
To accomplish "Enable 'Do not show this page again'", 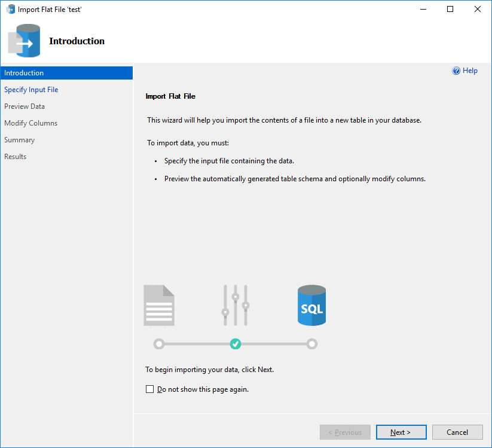I will (149, 389).
